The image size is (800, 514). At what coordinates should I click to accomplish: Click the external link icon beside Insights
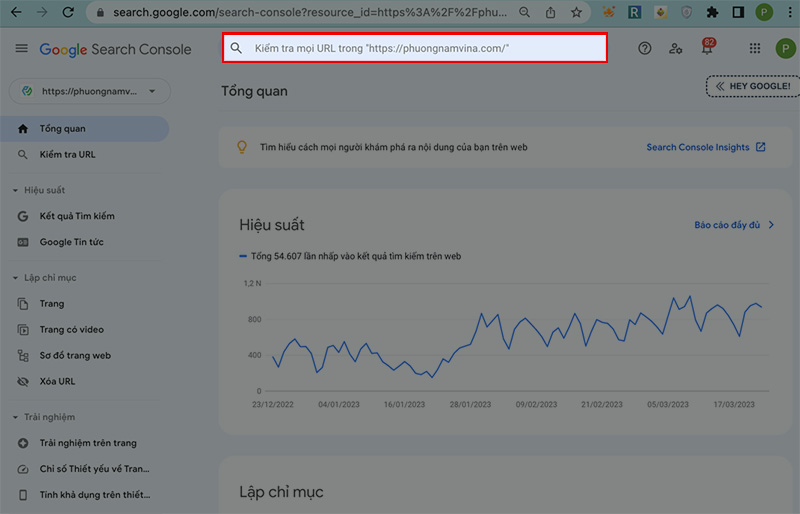[760, 147]
